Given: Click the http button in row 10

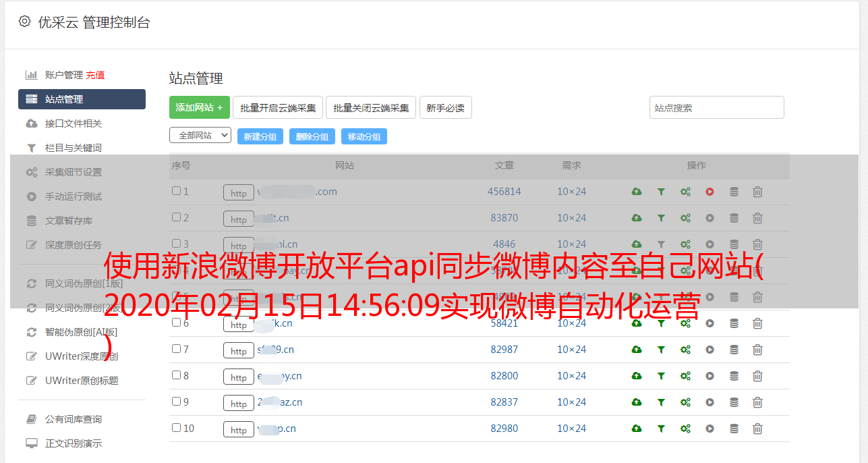Looking at the screenshot, I should pos(239,430).
